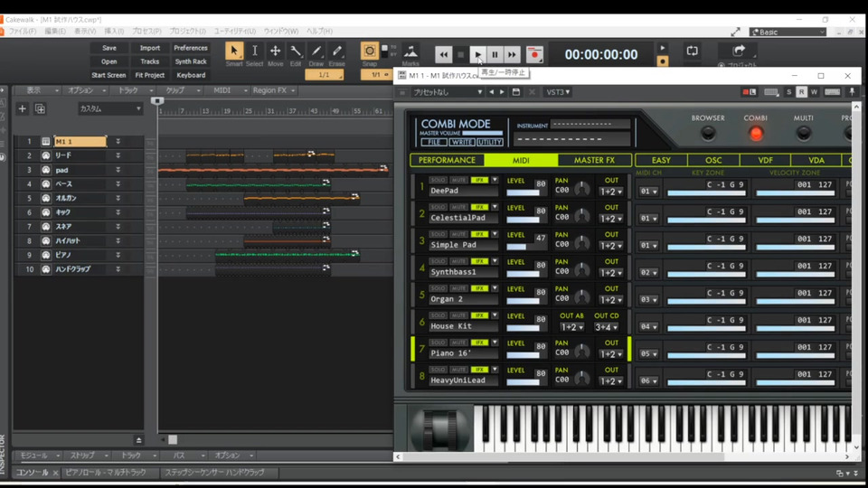868x488 pixels.
Task: Mute the Synthbass1 timbre
Action: pyautogui.click(x=458, y=262)
